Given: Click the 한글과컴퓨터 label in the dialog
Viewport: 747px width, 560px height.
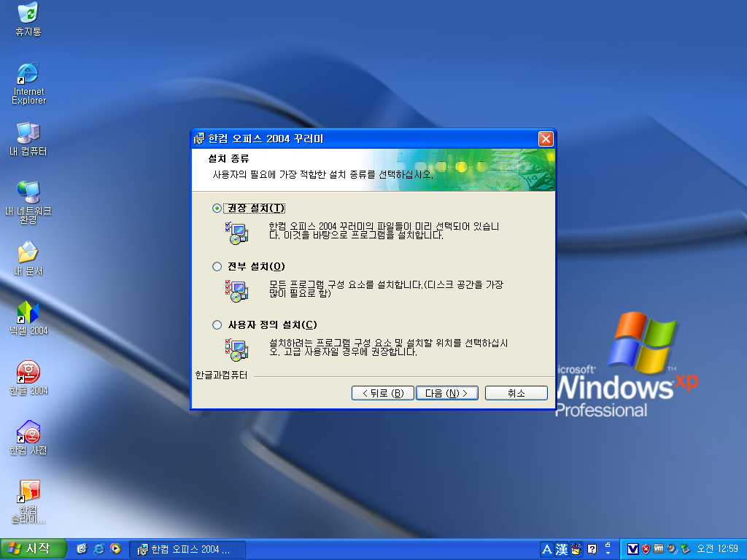Looking at the screenshot, I should (221, 376).
